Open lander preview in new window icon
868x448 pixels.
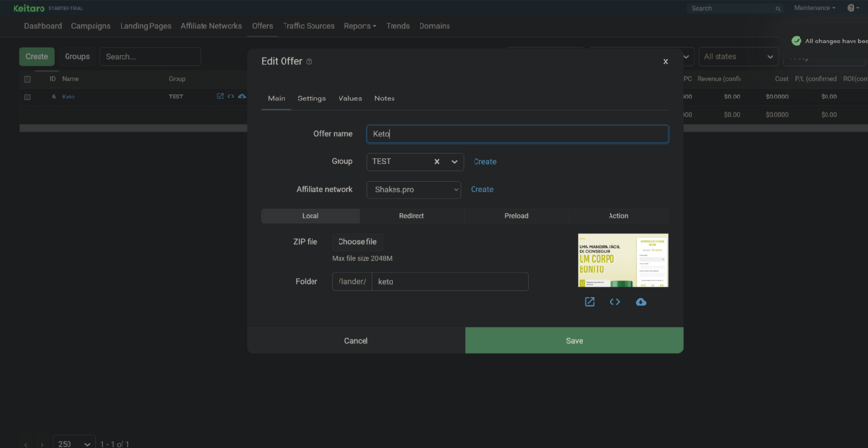pos(590,302)
